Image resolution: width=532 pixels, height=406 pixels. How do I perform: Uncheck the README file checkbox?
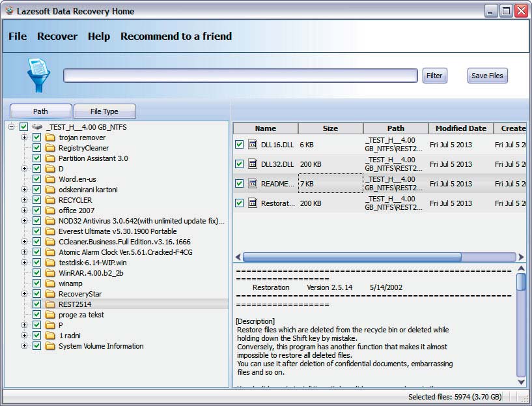tap(239, 184)
